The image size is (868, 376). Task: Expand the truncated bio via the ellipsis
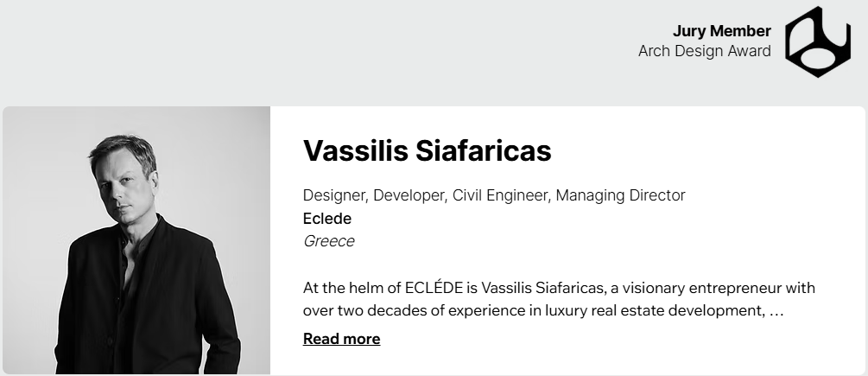776,309
